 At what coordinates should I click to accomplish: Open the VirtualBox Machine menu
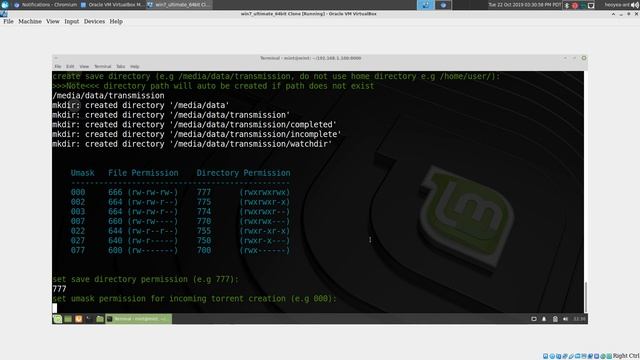(x=30, y=22)
